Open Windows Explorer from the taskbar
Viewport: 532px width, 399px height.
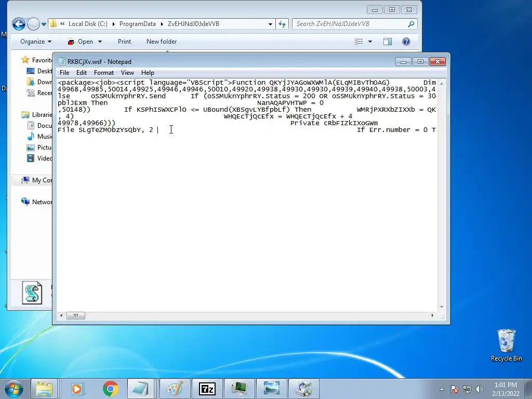(45, 389)
